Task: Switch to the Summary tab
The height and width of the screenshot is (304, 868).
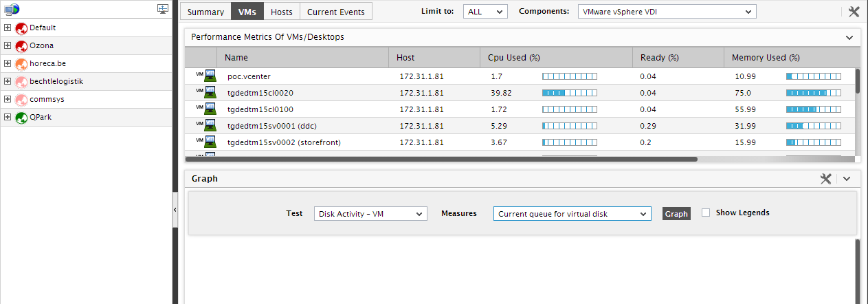Action: pyautogui.click(x=206, y=12)
